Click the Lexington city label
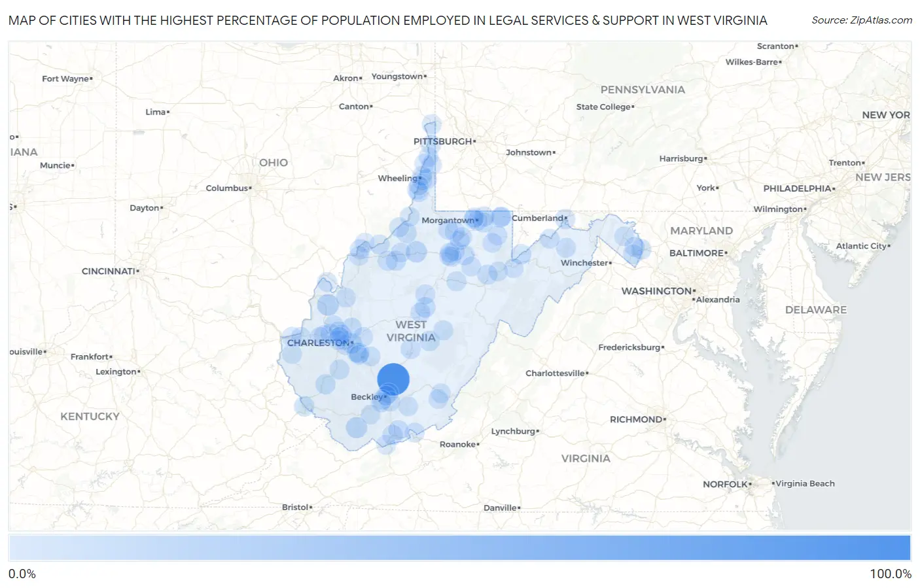 pyautogui.click(x=116, y=372)
